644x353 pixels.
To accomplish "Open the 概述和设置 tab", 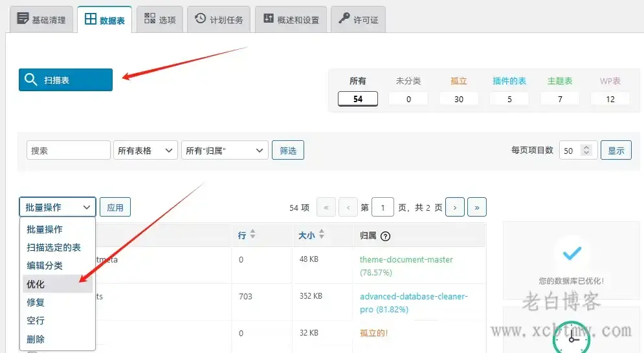I will click(291, 19).
